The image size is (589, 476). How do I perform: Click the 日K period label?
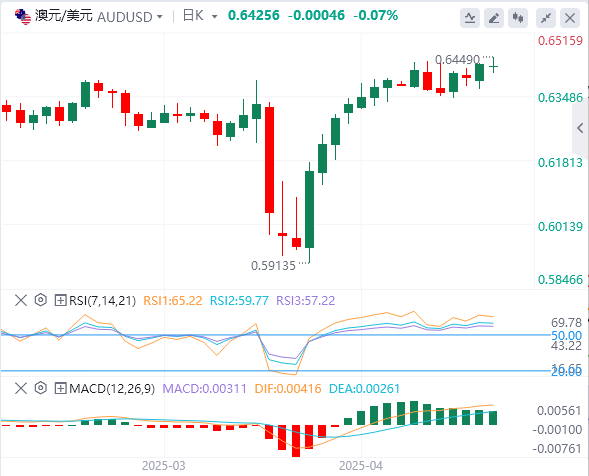pyautogui.click(x=193, y=16)
